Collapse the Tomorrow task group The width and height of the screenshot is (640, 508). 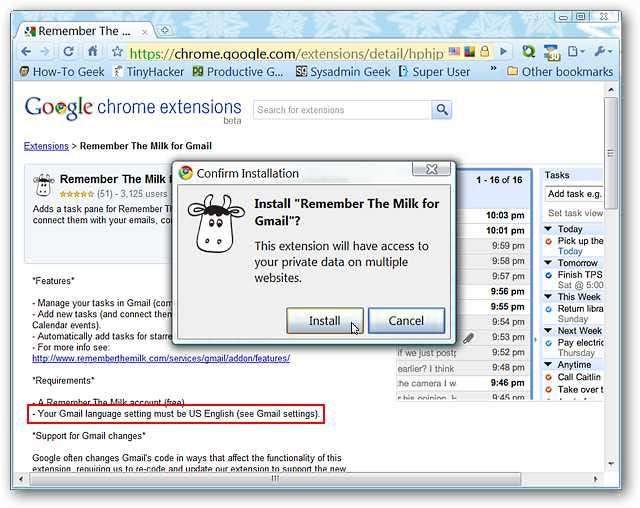click(x=548, y=262)
